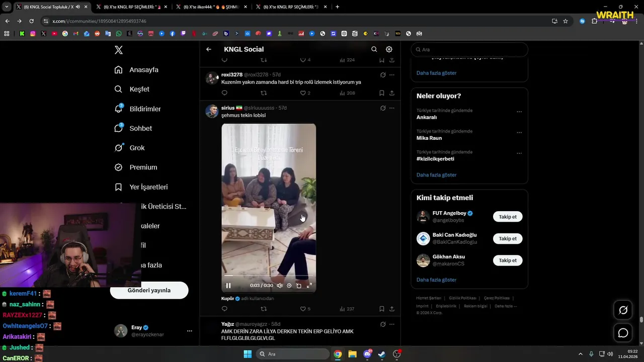
Task: Bookmark sirius's video post
Action: click(x=381, y=309)
